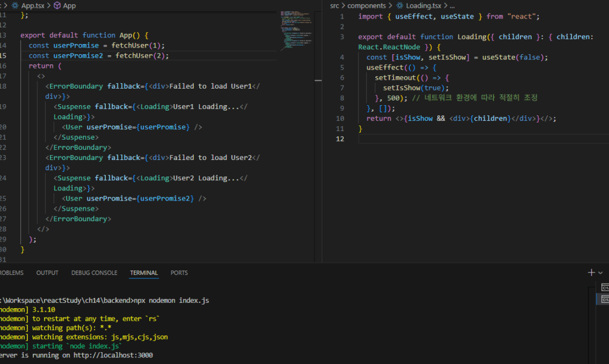Open the src folder breadcrumb in right editor
609x364 pixels.
point(335,5)
